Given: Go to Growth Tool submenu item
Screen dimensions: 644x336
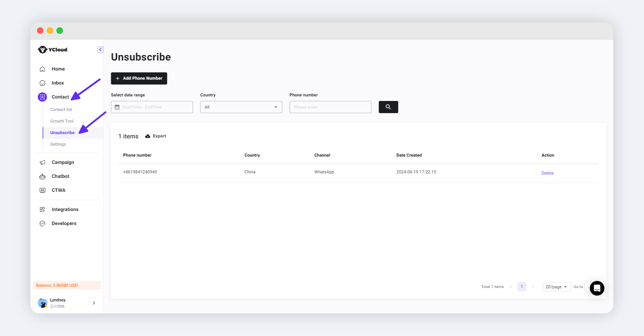Looking at the screenshot, I should [x=62, y=121].
